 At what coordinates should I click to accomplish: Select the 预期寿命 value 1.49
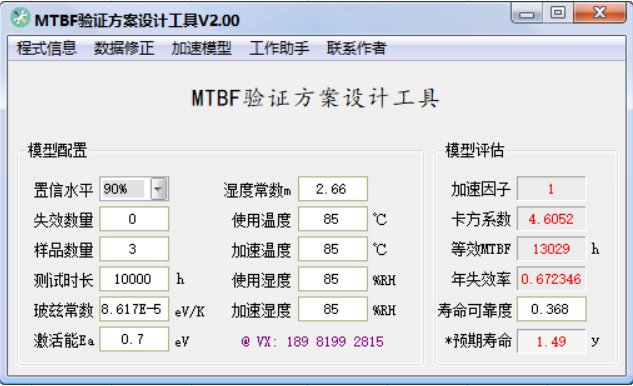tap(551, 342)
